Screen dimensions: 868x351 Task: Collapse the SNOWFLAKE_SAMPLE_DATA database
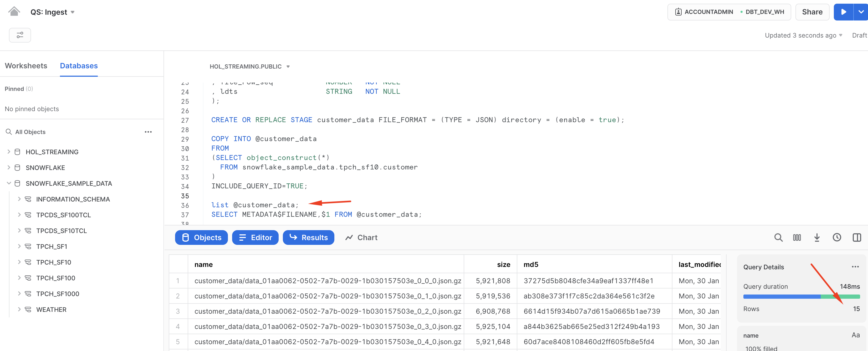coord(8,183)
